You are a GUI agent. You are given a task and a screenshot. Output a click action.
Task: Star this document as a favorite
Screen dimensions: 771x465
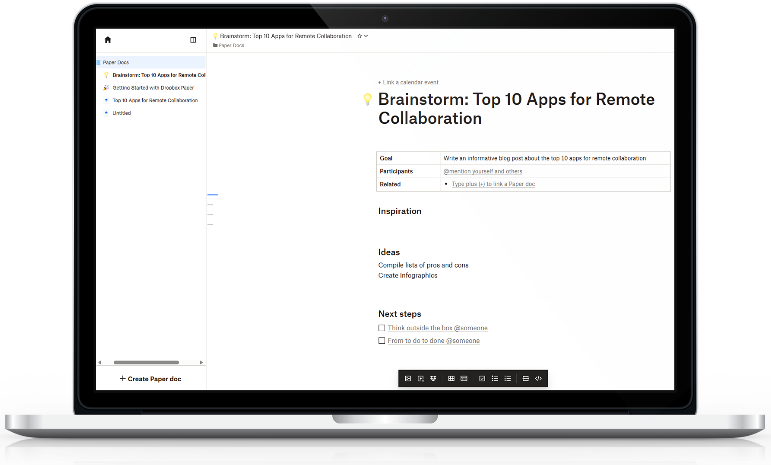(359, 36)
